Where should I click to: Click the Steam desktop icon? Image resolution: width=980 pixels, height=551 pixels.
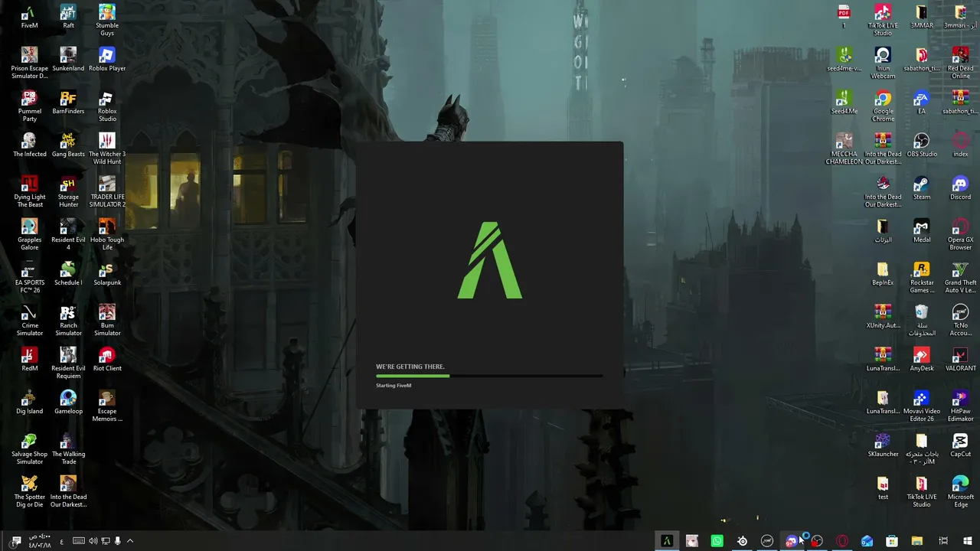point(921,188)
